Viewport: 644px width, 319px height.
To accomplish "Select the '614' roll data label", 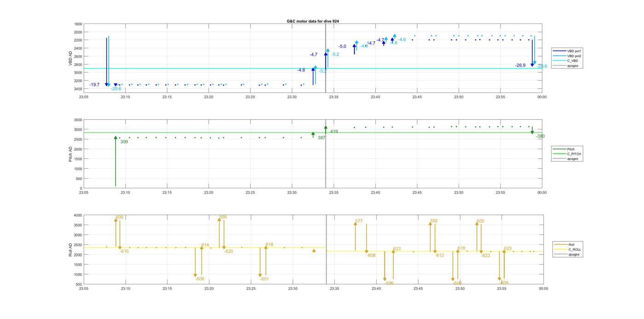I will point(205,245).
